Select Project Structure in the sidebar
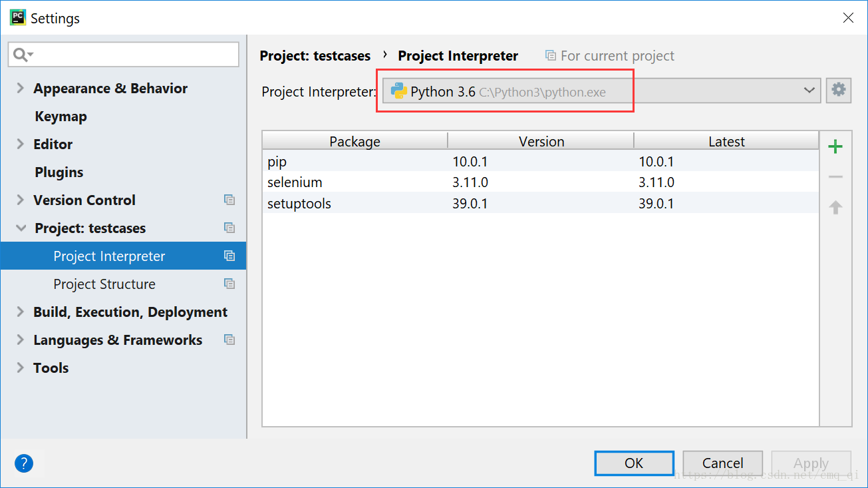The image size is (868, 488). click(104, 284)
